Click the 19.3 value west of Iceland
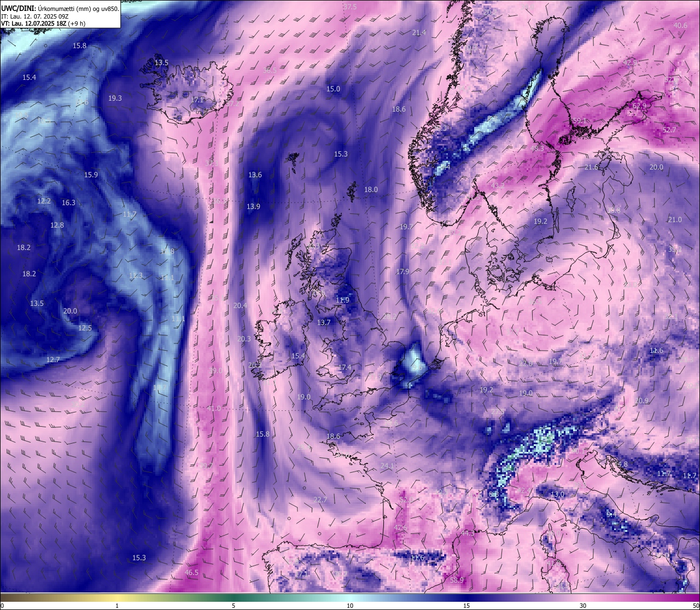 point(115,98)
